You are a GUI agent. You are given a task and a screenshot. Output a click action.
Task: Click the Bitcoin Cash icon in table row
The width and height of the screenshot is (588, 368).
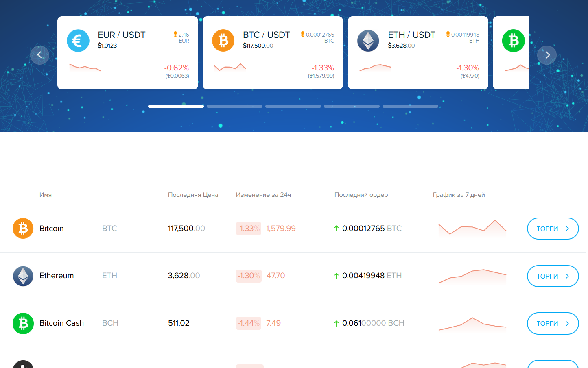[x=23, y=323]
